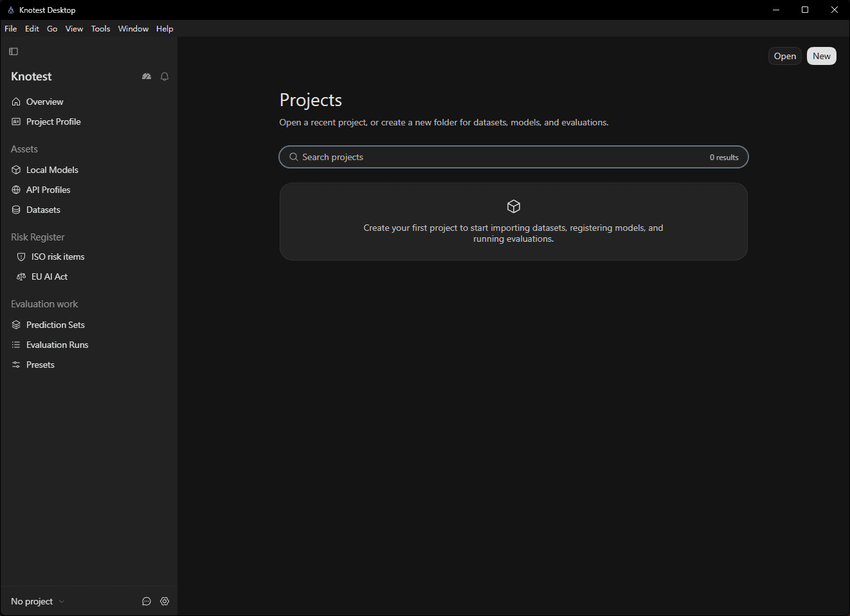Click the '0 results' counter
850x616 pixels.
point(724,157)
